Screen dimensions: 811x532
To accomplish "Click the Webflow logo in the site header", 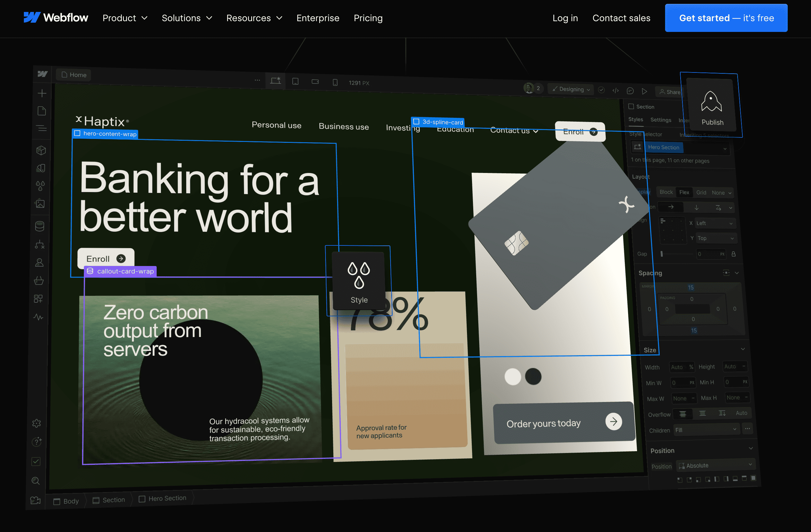I will click(56, 18).
